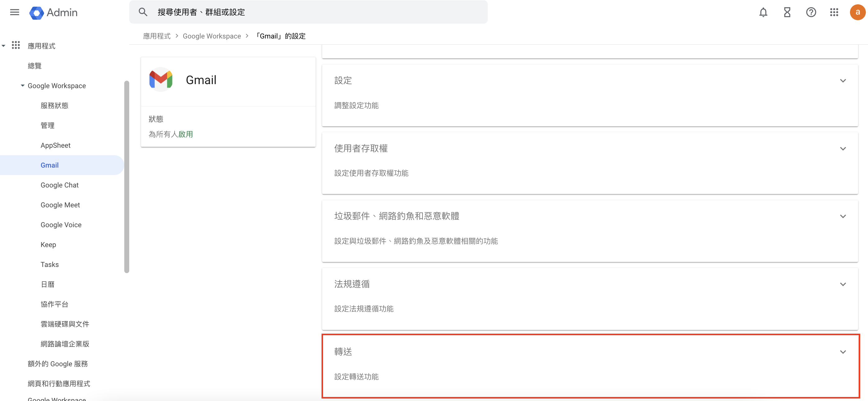Screen dimensions: 868x401
Task: Click the 設定法規遵循功能 description
Action: pos(363,309)
